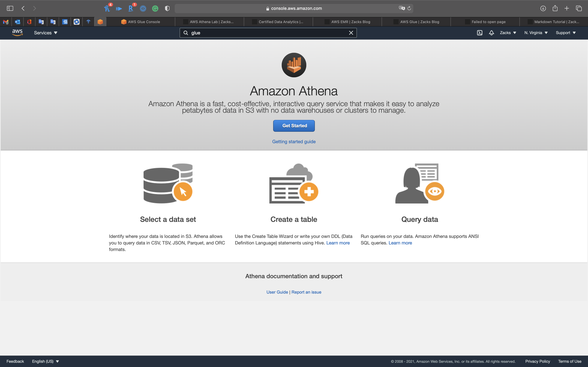Image resolution: width=588 pixels, height=367 pixels.
Task: Open the Getting started guide link
Action: pos(294,142)
